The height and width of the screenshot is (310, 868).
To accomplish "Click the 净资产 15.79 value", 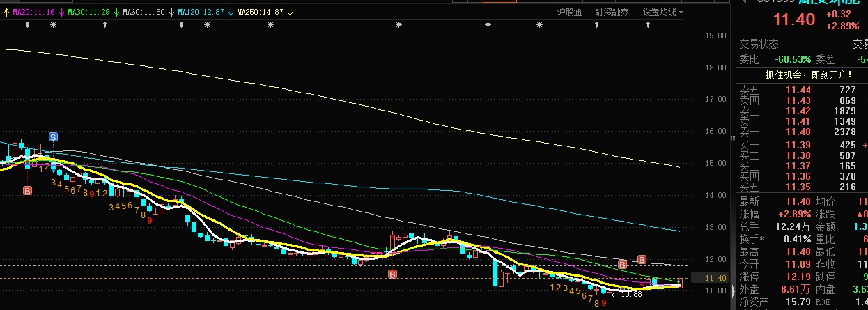I will (x=798, y=302).
